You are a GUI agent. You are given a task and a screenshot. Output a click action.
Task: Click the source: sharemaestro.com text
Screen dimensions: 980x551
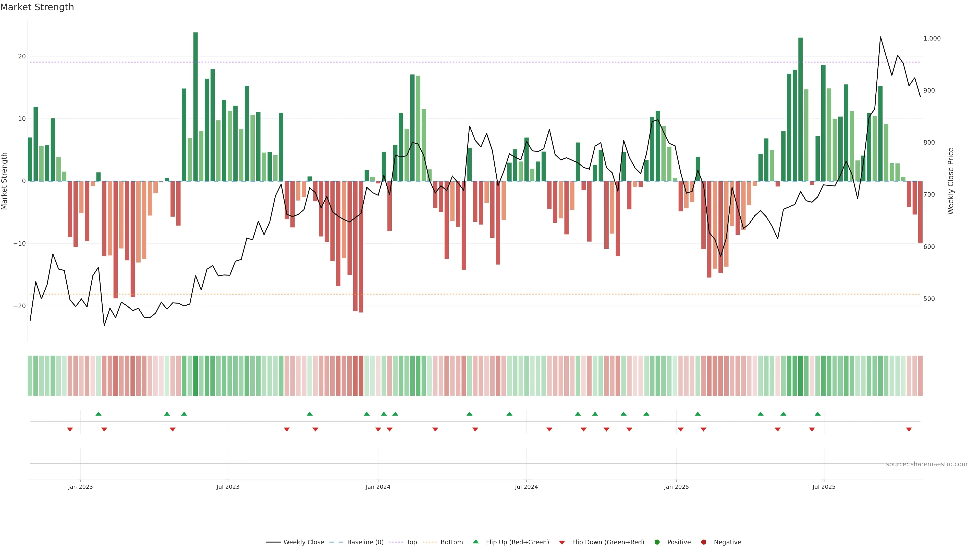926,464
